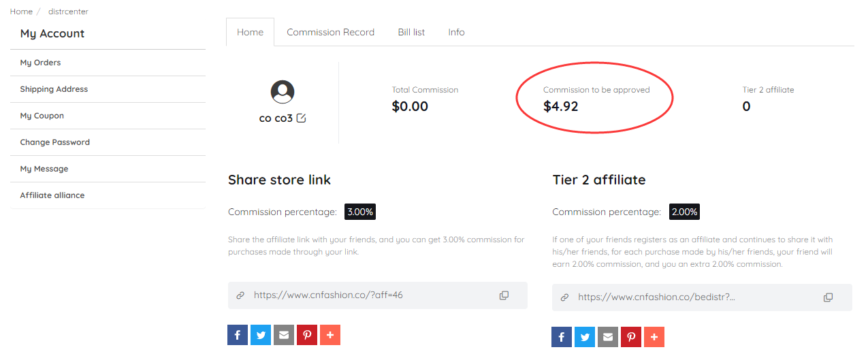Click the store affiliate URL field
This screenshot has width=868, height=356.
(378, 295)
